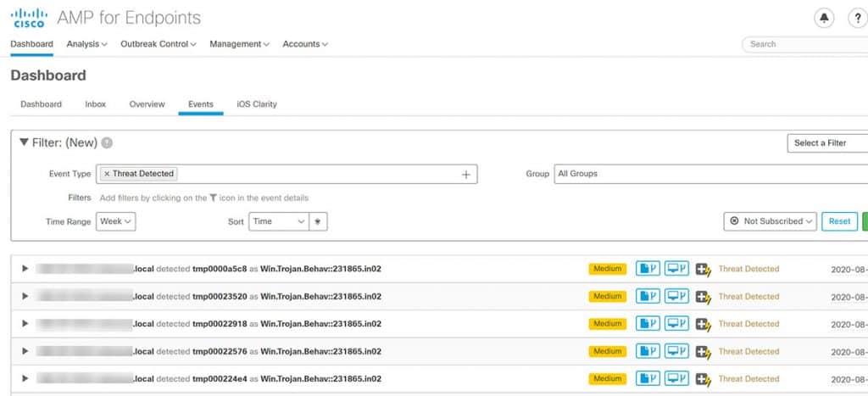Click the analysis plus-bolt icon for the tmp0000a5c8 row

point(703,269)
